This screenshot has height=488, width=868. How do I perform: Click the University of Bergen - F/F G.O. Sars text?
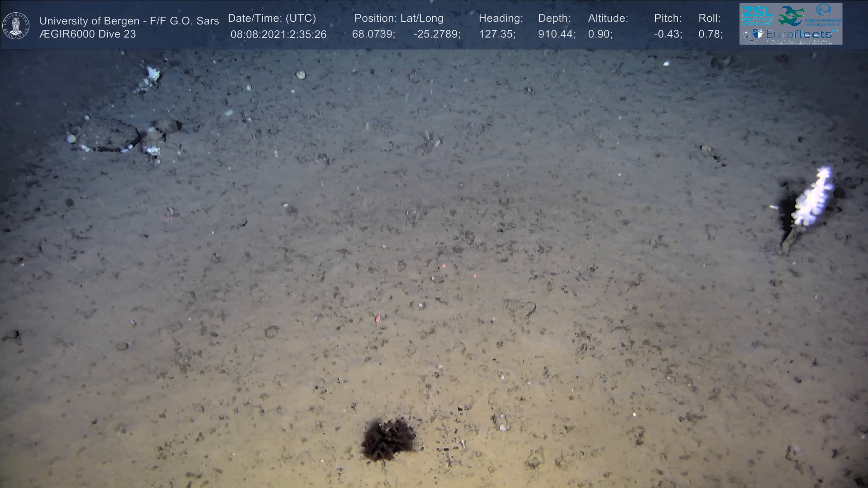pyautogui.click(x=129, y=21)
